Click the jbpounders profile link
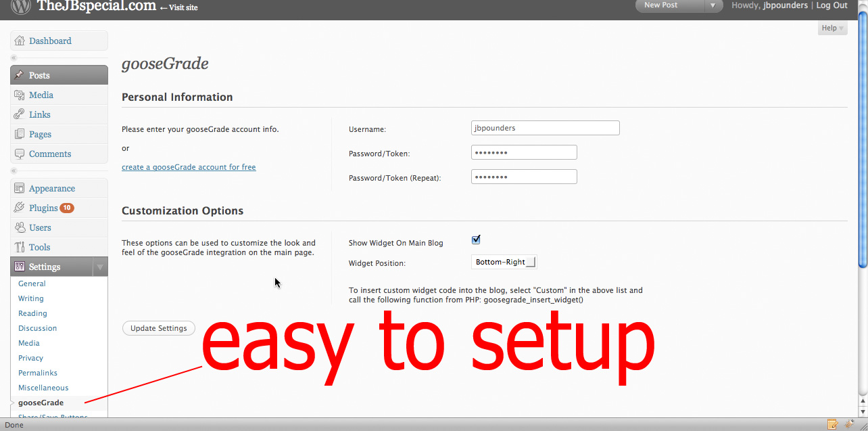The width and height of the screenshot is (868, 431). pos(786,5)
